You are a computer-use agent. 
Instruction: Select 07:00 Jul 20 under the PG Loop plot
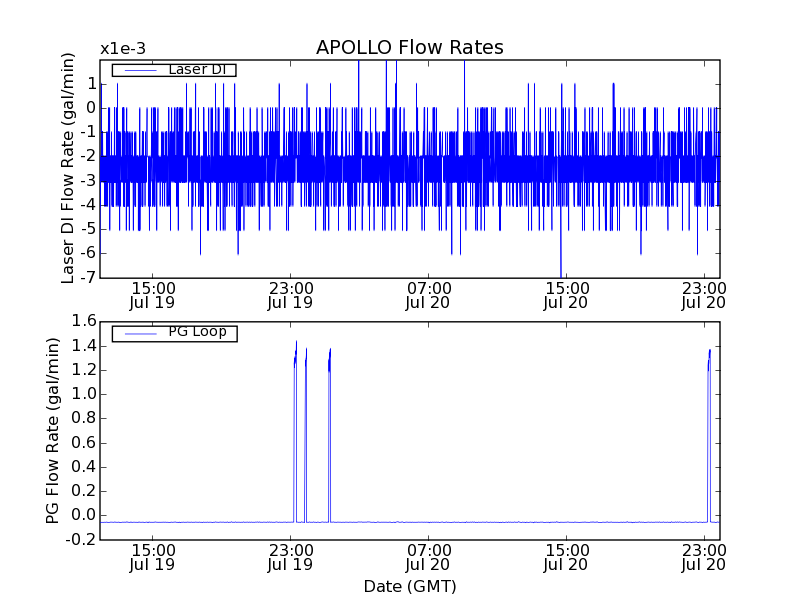point(429,558)
